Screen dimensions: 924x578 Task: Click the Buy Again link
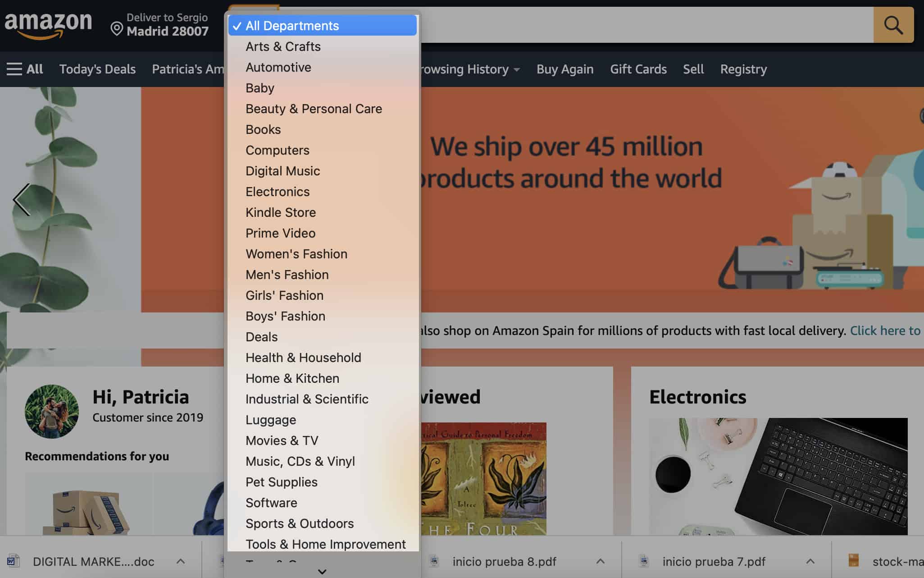pos(564,69)
